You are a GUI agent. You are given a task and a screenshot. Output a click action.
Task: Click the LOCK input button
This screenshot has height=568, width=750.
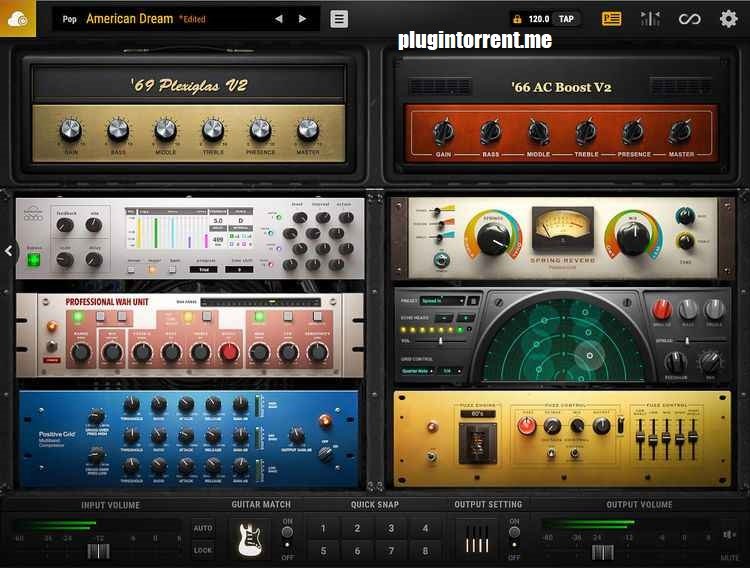(203, 550)
